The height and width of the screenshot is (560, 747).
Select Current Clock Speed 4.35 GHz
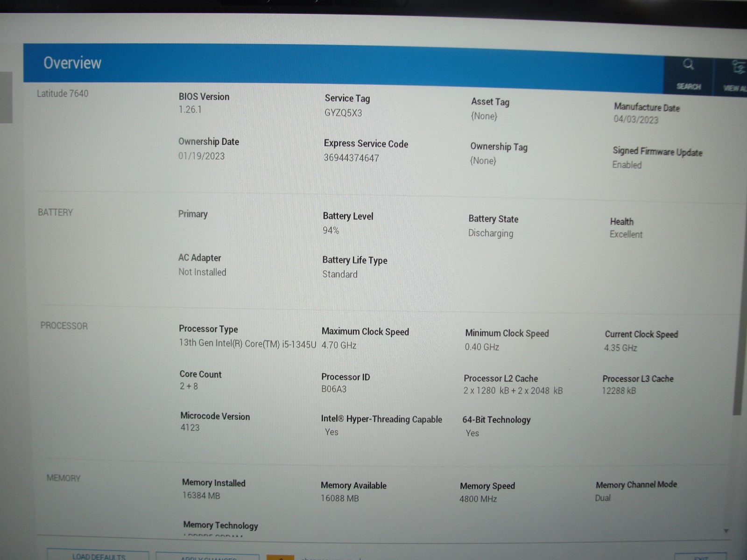click(620, 348)
